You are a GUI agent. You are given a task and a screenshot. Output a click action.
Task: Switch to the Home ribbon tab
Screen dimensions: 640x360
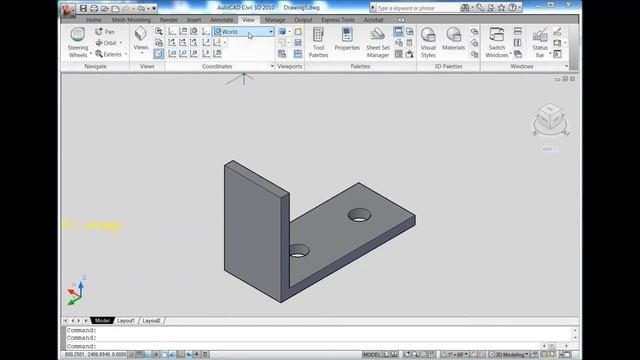click(93, 20)
